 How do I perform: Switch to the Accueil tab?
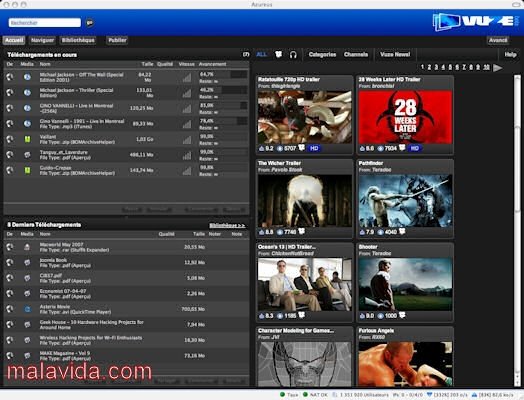pyautogui.click(x=14, y=40)
